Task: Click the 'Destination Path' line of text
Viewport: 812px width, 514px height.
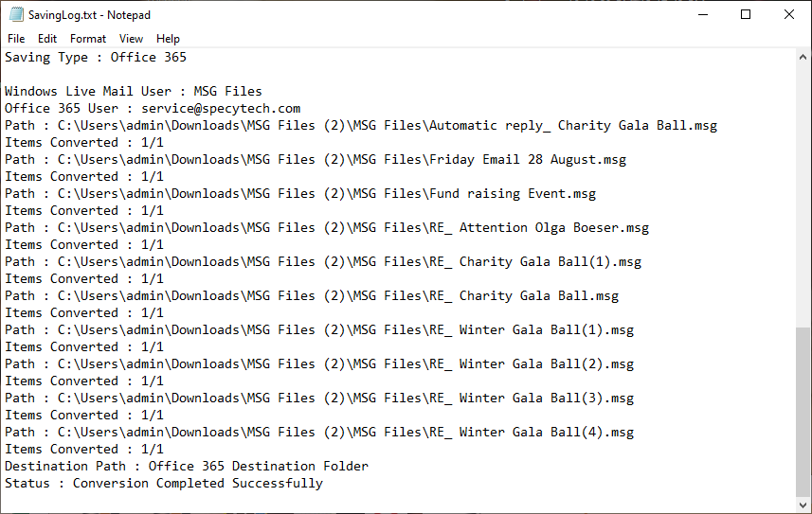Action: [x=187, y=466]
